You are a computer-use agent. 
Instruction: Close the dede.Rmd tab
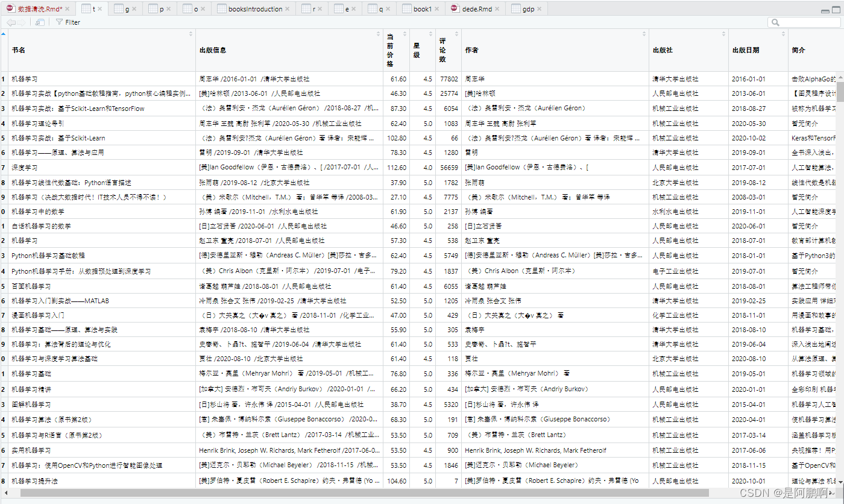(x=497, y=9)
